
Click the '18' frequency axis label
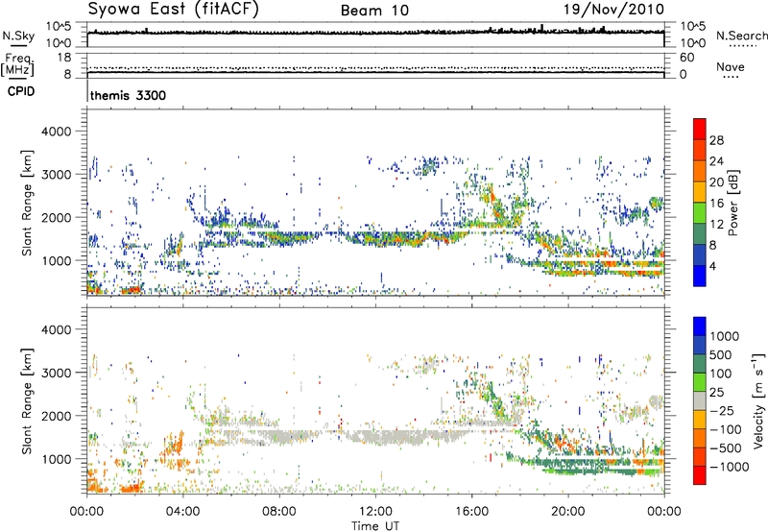(x=64, y=58)
